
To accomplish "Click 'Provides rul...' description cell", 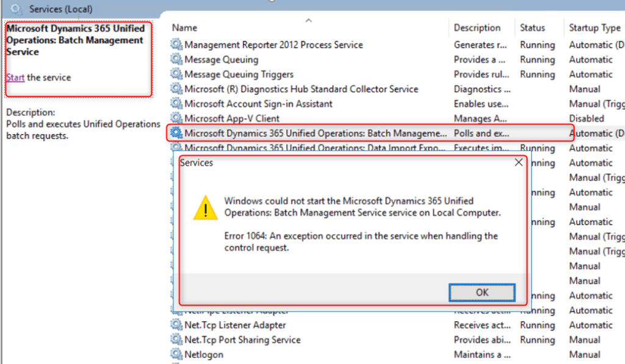I will tap(482, 74).
